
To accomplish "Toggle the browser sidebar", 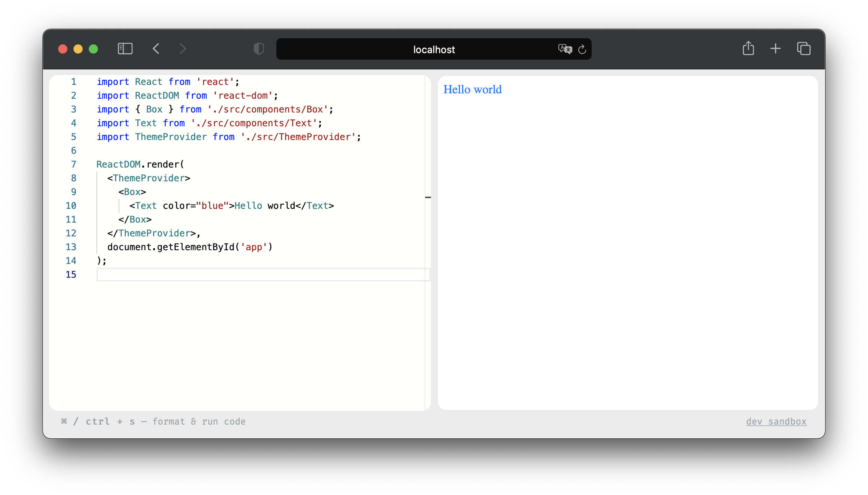I will pos(125,49).
